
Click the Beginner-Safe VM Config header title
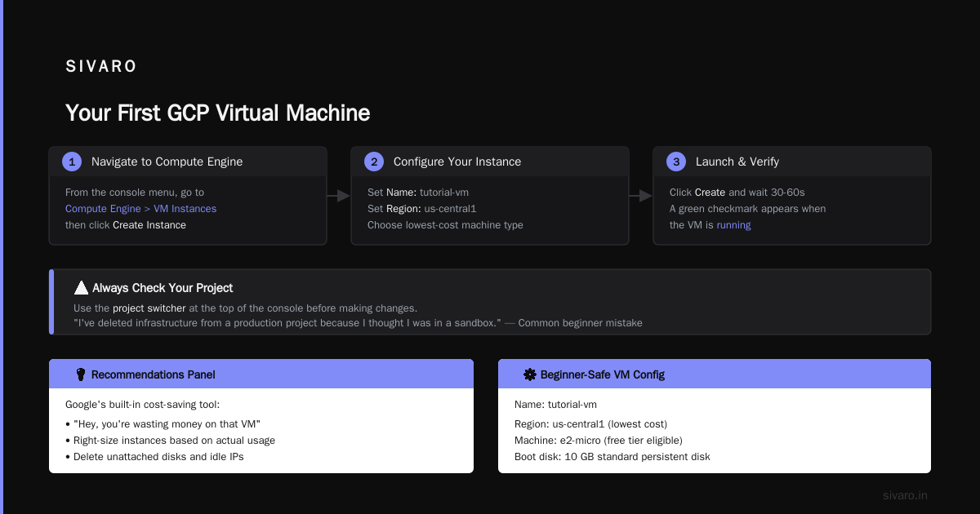[603, 374]
